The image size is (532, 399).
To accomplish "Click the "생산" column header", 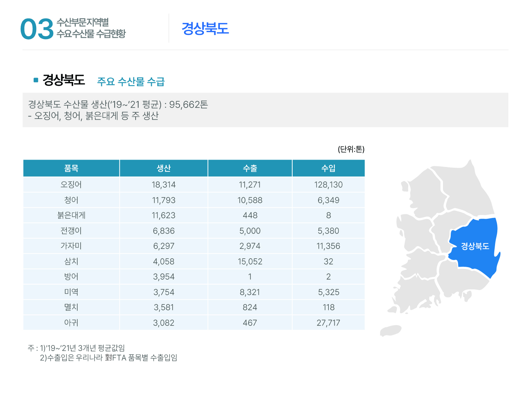I will 164,168.
